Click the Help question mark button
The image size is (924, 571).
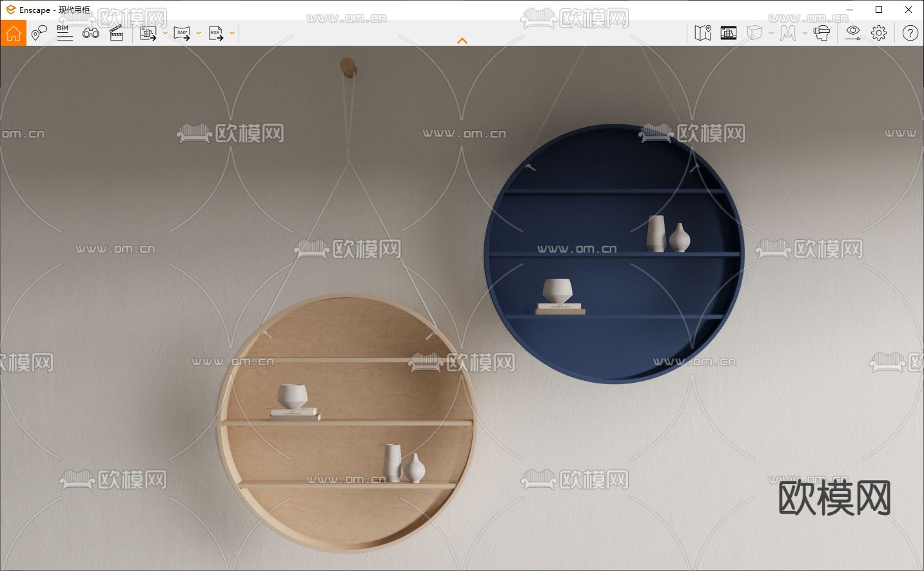point(909,33)
